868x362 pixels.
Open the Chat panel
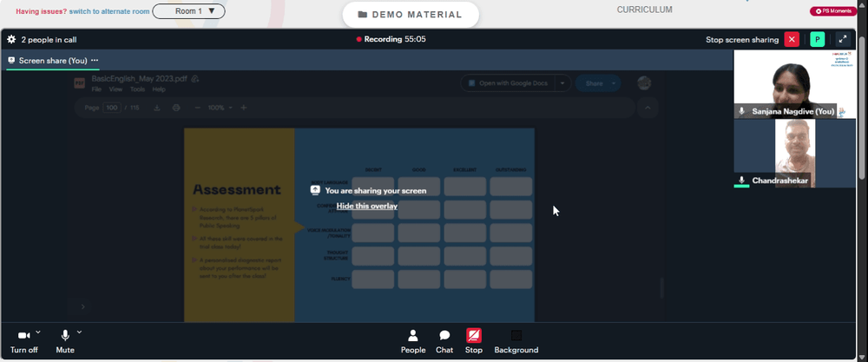(444, 342)
